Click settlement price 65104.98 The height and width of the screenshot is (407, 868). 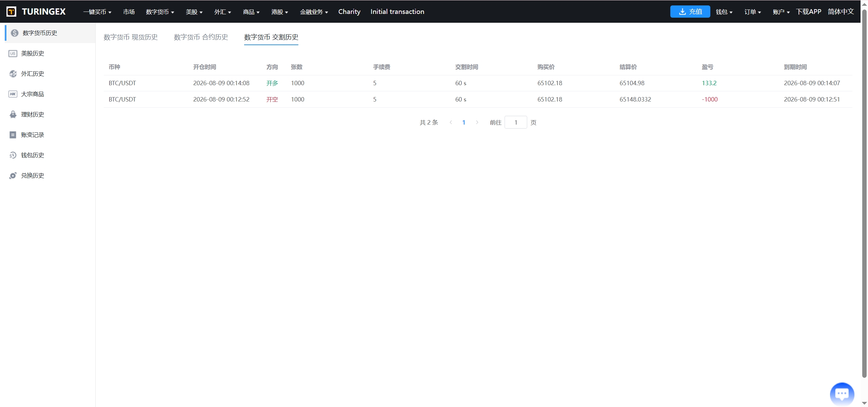pyautogui.click(x=632, y=83)
